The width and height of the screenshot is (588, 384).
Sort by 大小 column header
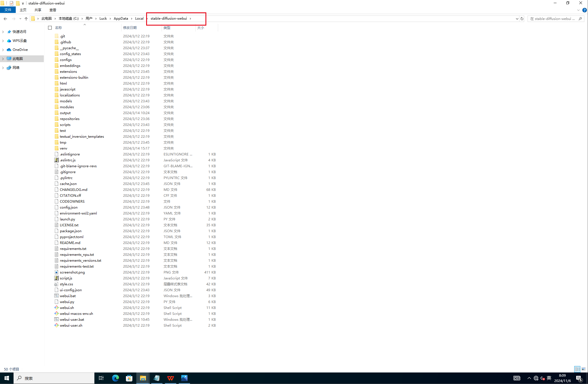pos(201,28)
